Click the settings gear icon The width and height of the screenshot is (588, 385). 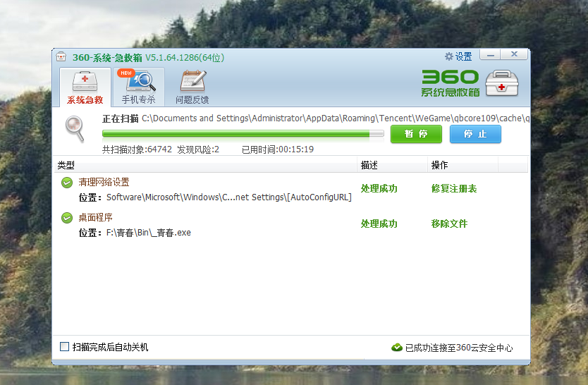click(449, 56)
